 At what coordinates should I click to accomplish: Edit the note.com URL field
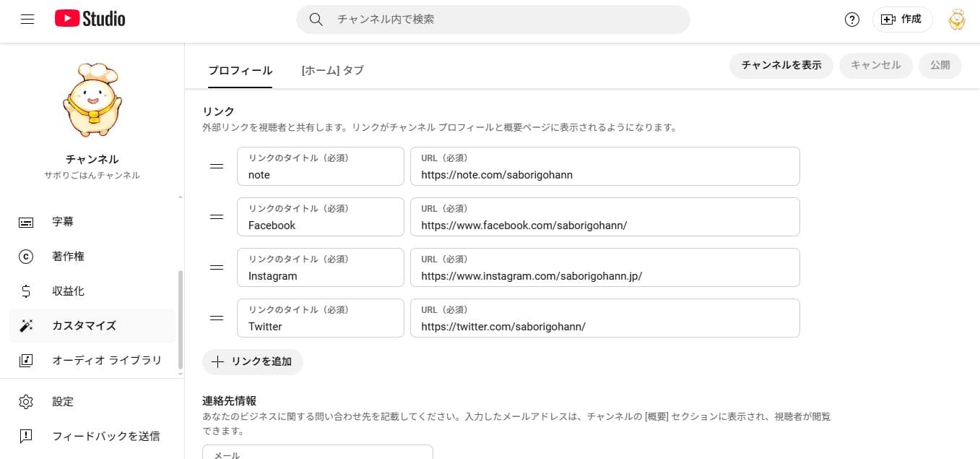[605, 166]
